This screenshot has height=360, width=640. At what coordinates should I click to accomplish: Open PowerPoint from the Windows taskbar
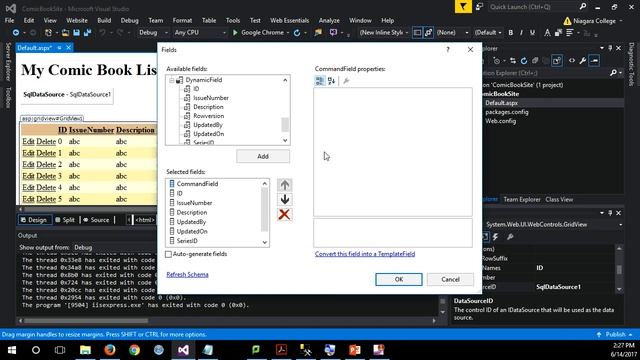click(x=354, y=350)
